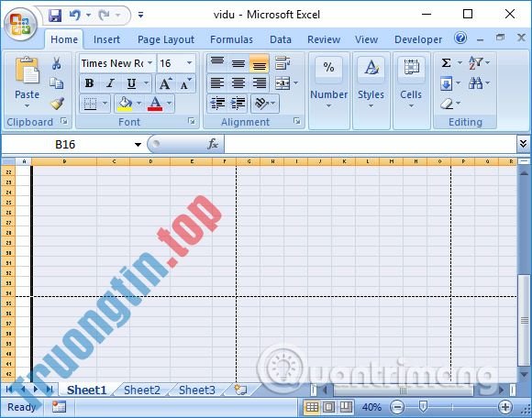Switch to Page Layout view in status bar
532x418 pixels.
coord(328,407)
